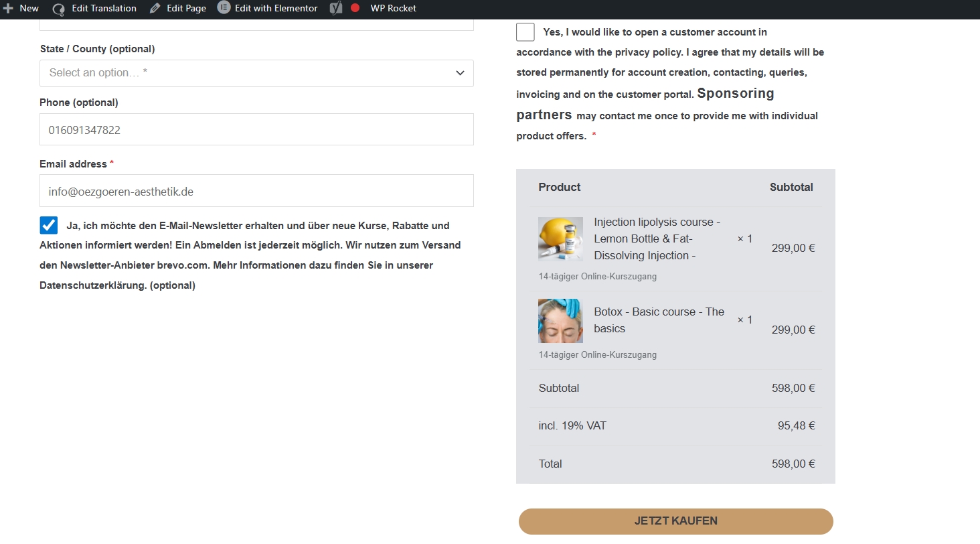Follow the Sponsoring partners link
The height and width of the screenshot is (544, 980).
[645, 104]
